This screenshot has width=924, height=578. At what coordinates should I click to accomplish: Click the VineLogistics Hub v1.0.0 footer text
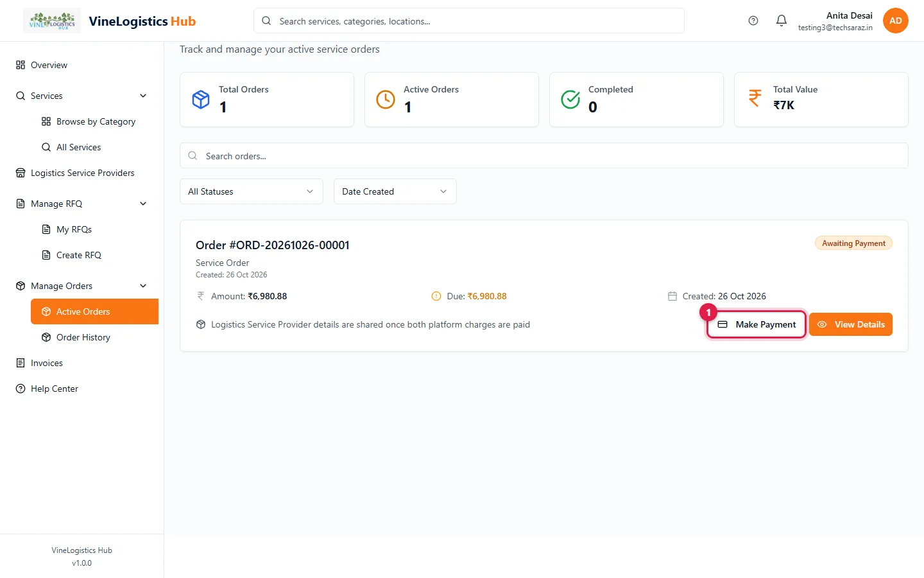[81, 557]
